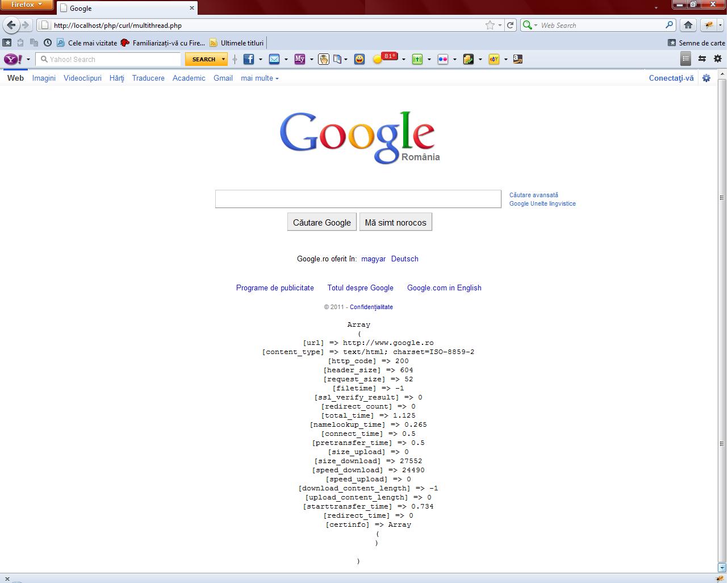Open the bookmarks star icon in bookmarks bar
This screenshot has height=583, width=728.
(7, 43)
